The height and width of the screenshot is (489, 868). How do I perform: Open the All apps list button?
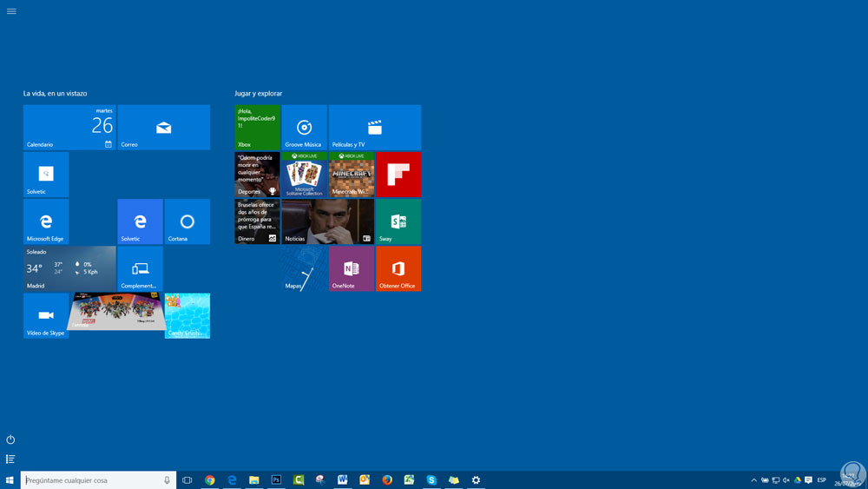pyautogui.click(x=10, y=459)
